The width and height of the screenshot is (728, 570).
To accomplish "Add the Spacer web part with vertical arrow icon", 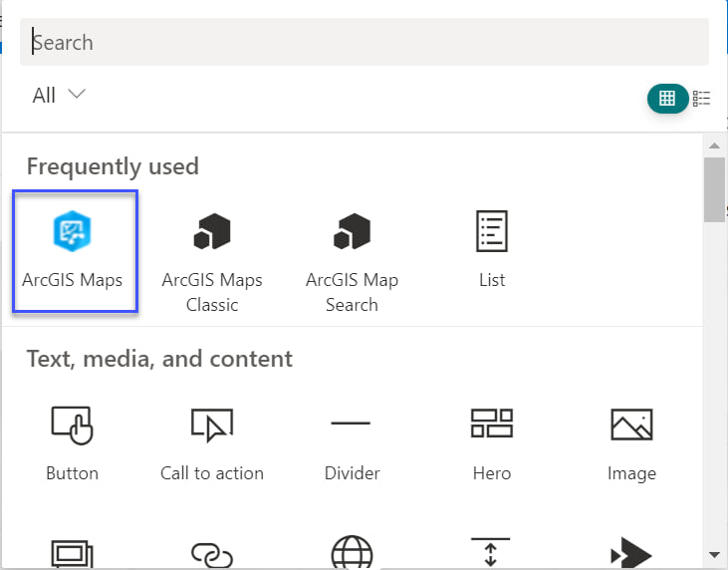I will (491, 552).
